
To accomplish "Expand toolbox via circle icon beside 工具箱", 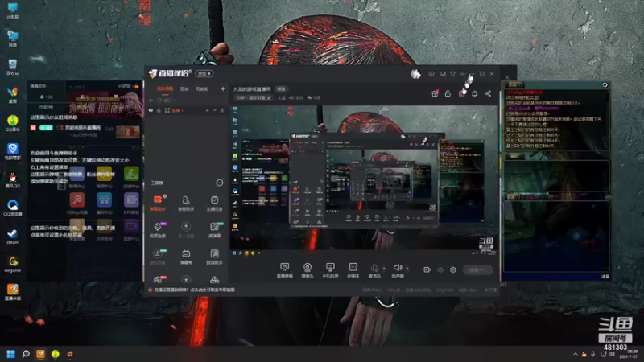I will [220, 183].
